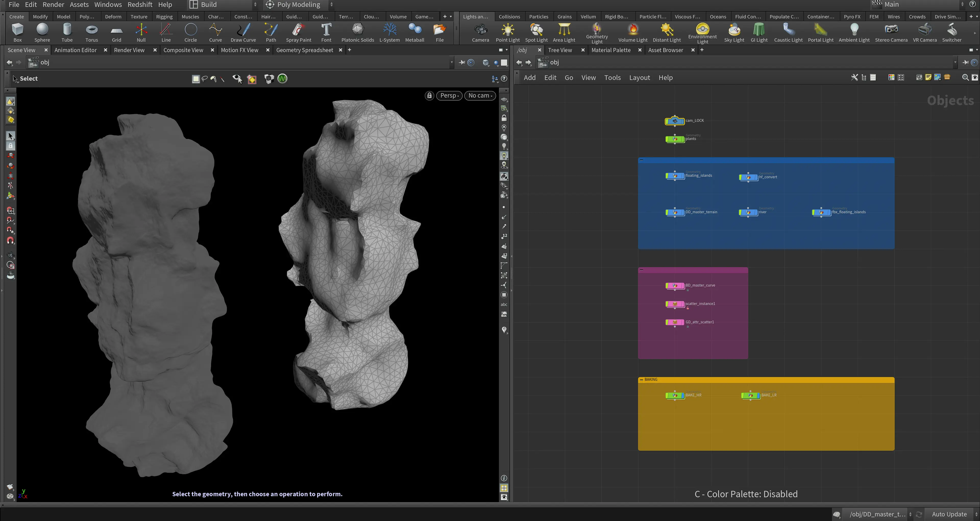The width and height of the screenshot is (980, 521).
Task: Select the BAKE_HR node
Action: pyautogui.click(x=675, y=395)
